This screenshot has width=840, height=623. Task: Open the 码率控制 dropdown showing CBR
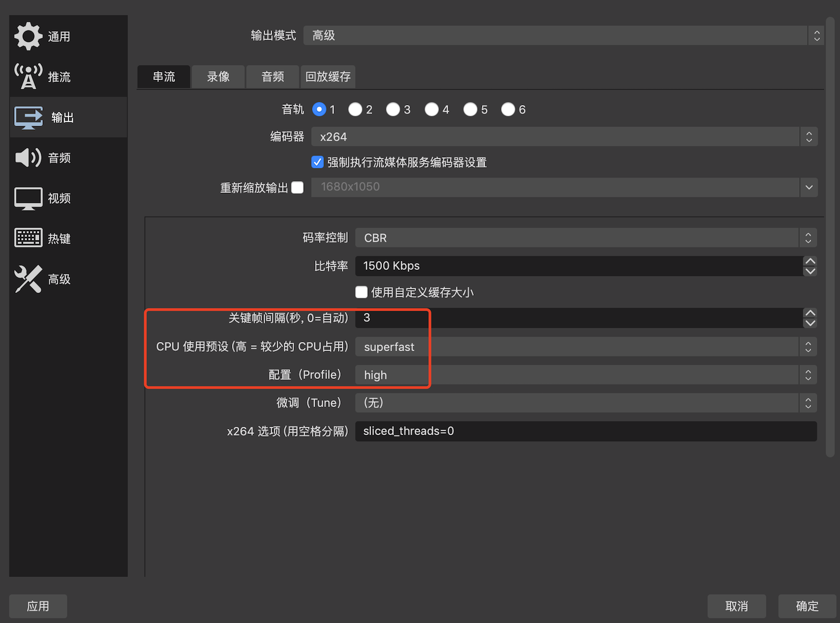click(586, 238)
